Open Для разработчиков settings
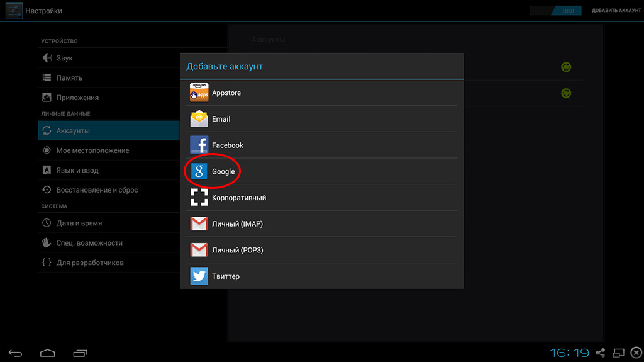The height and width of the screenshot is (362, 644). [x=90, y=263]
